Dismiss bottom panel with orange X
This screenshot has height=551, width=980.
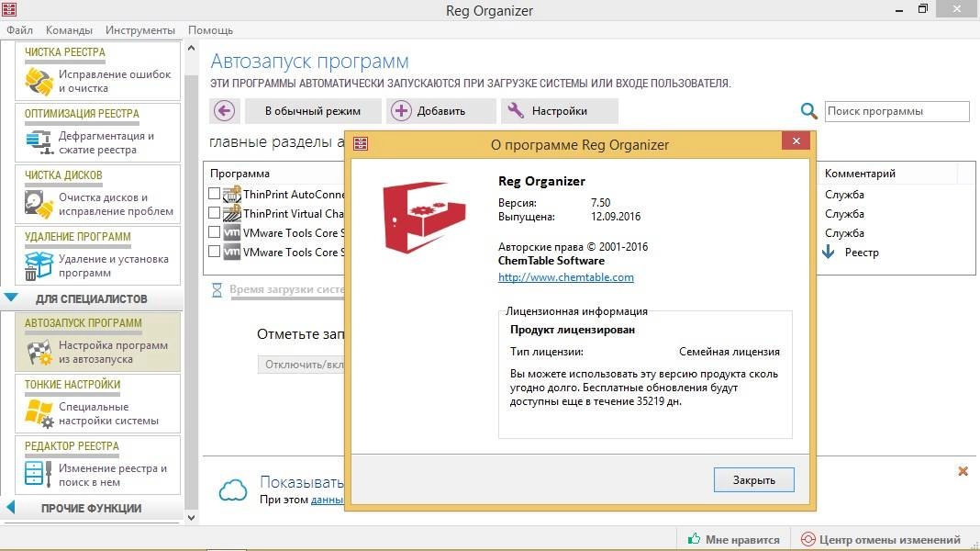(963, 471)
